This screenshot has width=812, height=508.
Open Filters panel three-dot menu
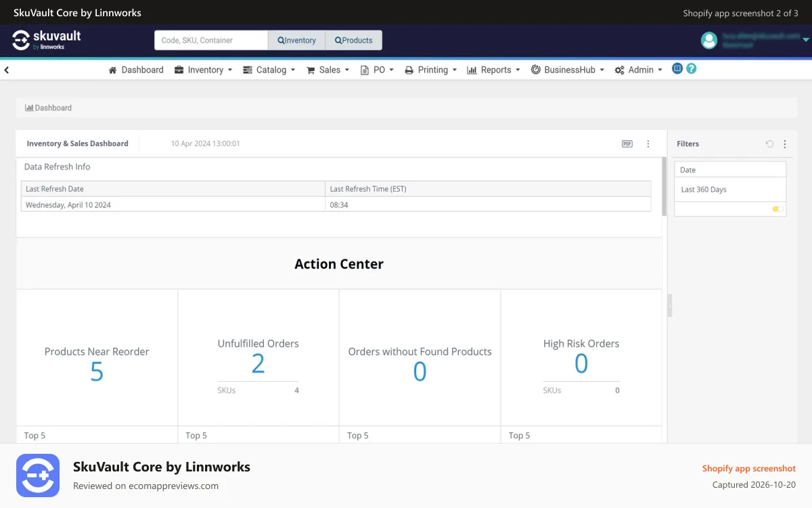785,144
